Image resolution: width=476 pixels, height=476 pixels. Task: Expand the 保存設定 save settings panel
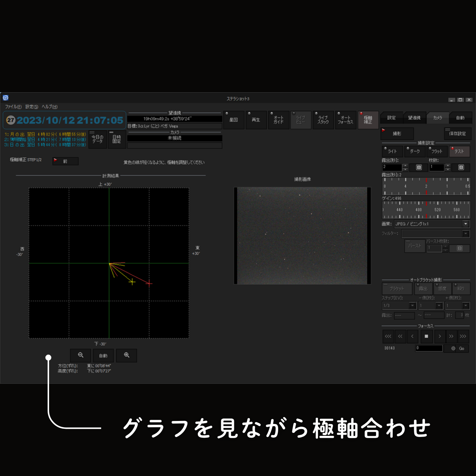[x=457, y=134]
